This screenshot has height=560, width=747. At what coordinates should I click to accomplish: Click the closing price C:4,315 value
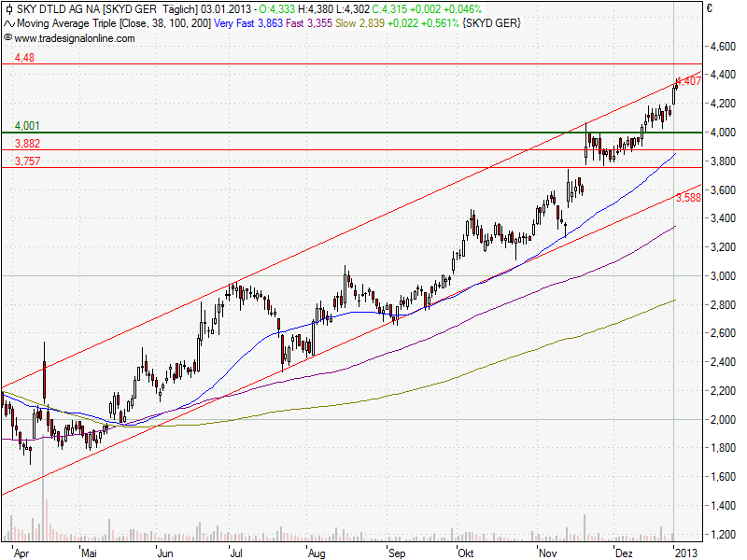(391, 9)
